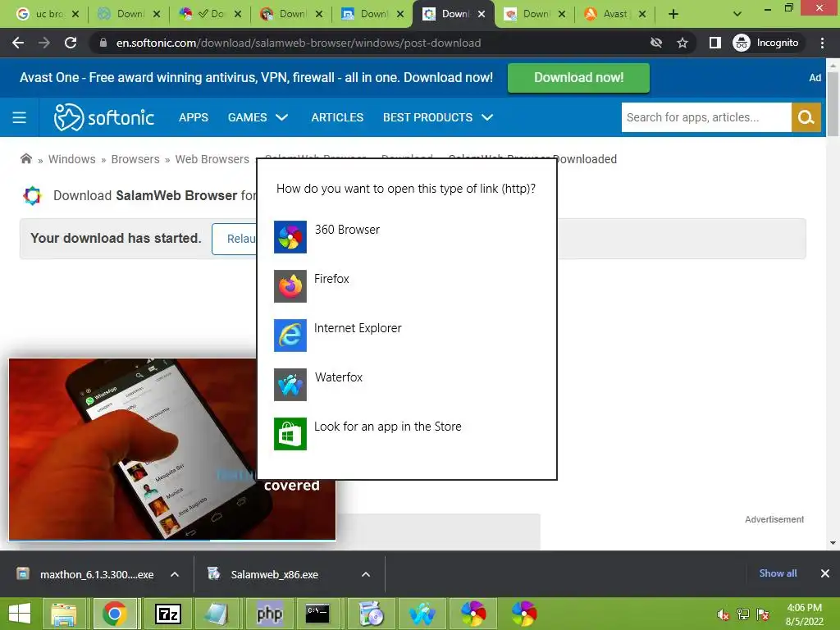Viewport: 840px width, 630px height.
Task: Open the APPS menu item
Action: point(194,117)
